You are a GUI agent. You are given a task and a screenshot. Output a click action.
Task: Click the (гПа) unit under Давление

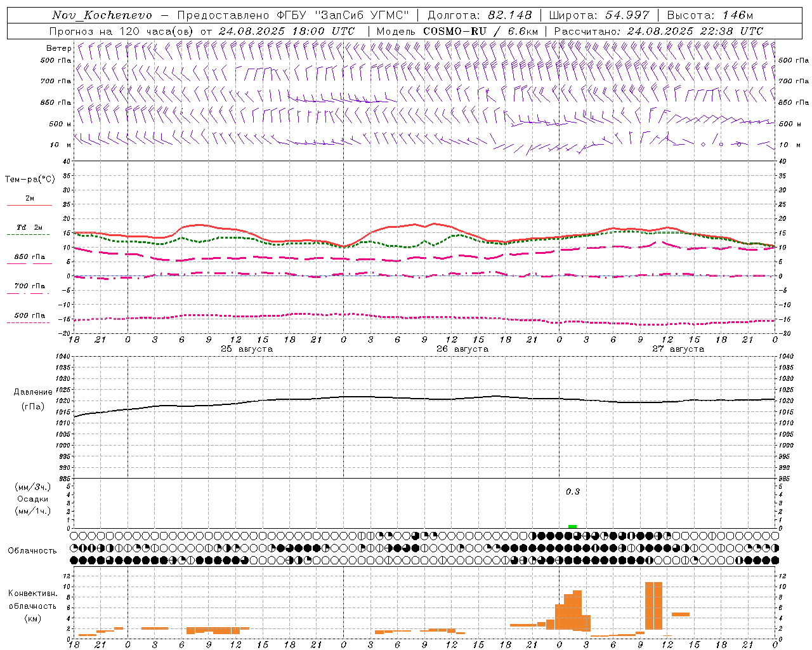click(x=33, y=407)
